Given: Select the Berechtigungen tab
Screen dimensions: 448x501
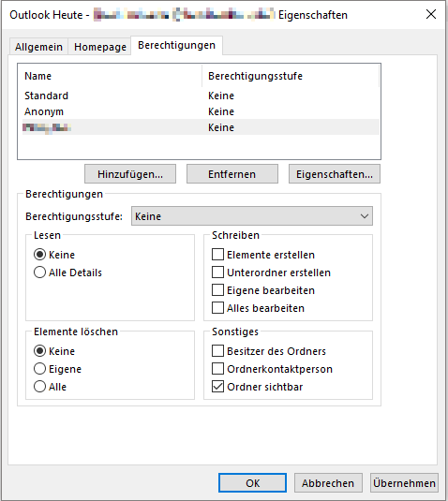Looking at the screenshot, I should (176, 45).
